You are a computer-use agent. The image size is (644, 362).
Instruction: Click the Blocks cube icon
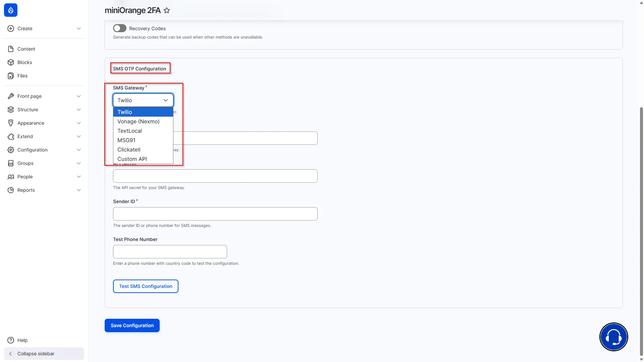pos(11,62)
